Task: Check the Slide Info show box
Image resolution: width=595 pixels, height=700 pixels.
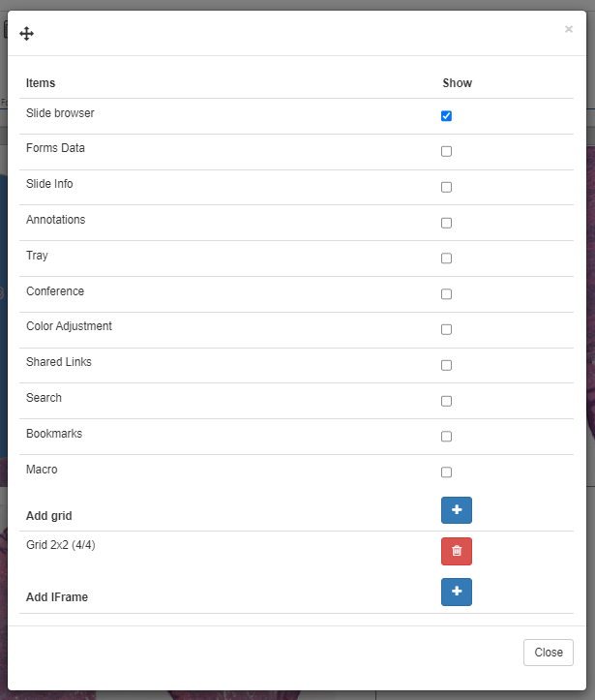Action: click(446, 187)
